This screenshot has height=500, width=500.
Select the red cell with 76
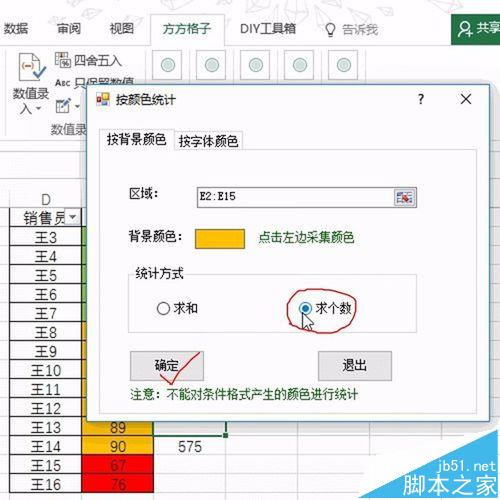coord(117,483)
